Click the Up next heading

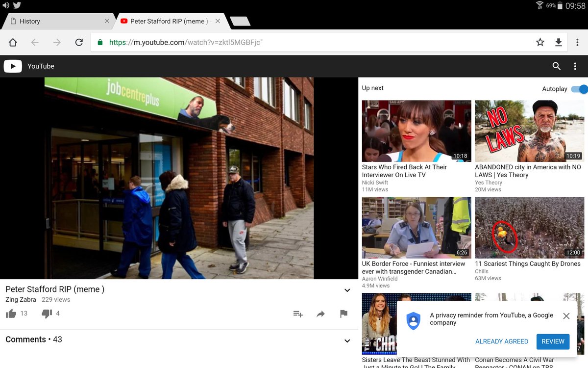[373, 88]
